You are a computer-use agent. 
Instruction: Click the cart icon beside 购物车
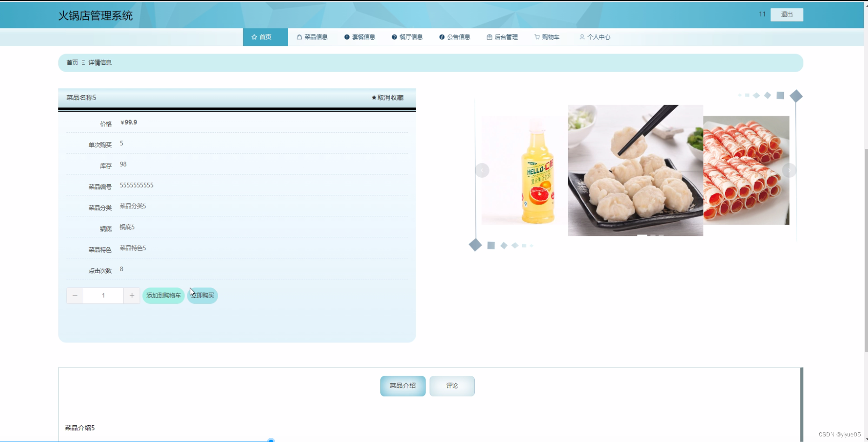point(537,37)
